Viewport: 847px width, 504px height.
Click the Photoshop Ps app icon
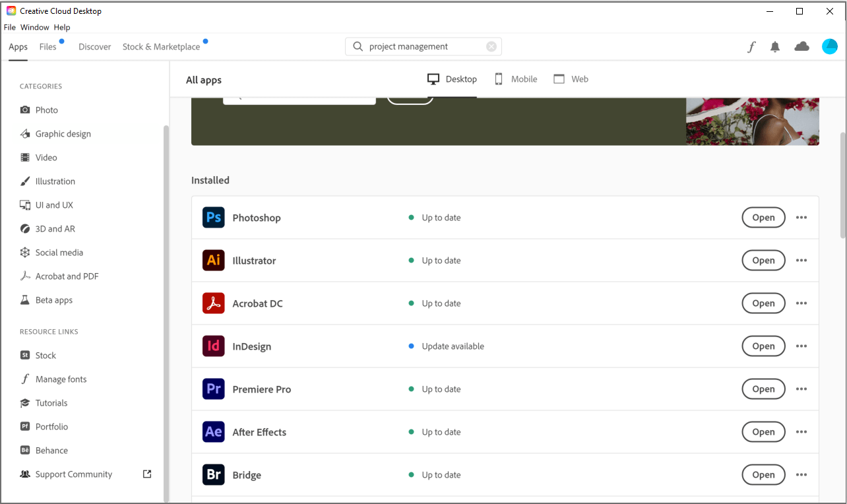pyautogui.click(x=213, y=217)
